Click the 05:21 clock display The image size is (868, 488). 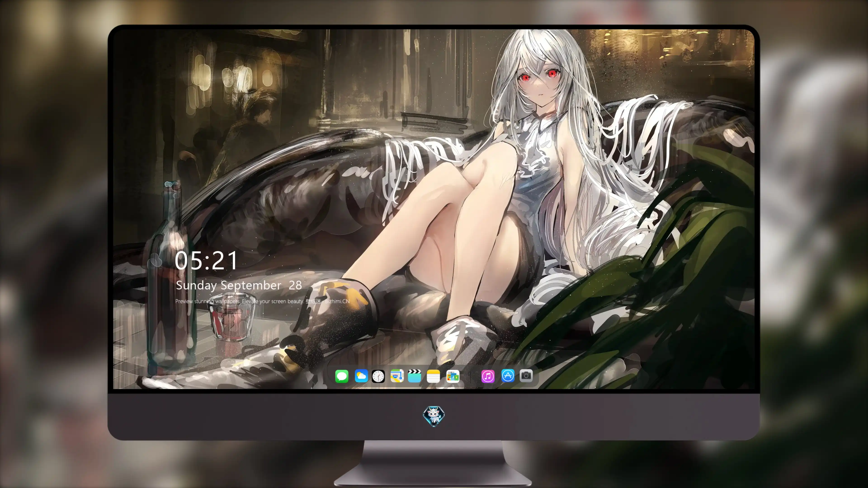[x=206, y=261]
